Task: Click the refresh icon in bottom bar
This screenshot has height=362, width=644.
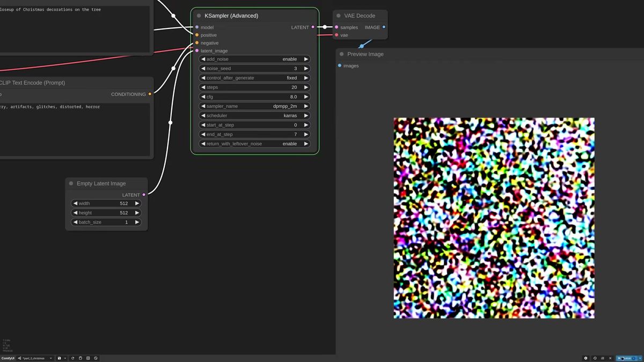Action: pyautogui.click(x=72, y=358)
